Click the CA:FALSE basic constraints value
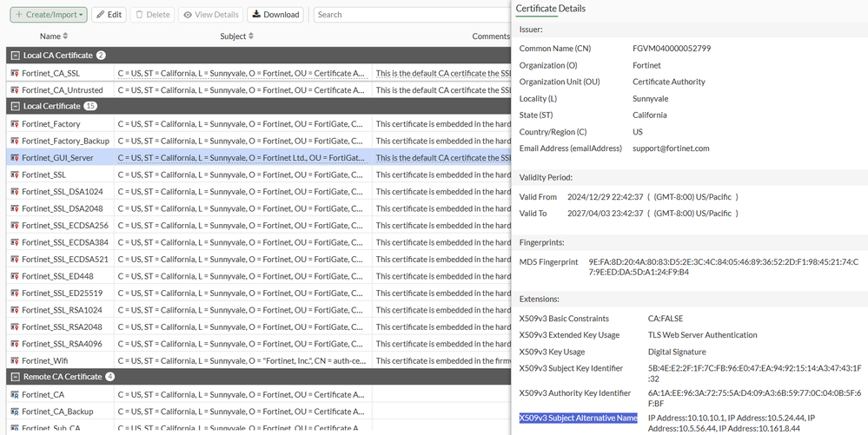The image size is (868, 435). click(666, 319)
